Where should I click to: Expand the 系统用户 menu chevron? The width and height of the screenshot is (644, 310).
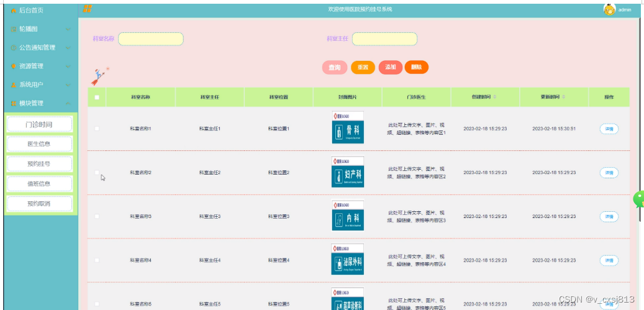(x=68, y=84)
